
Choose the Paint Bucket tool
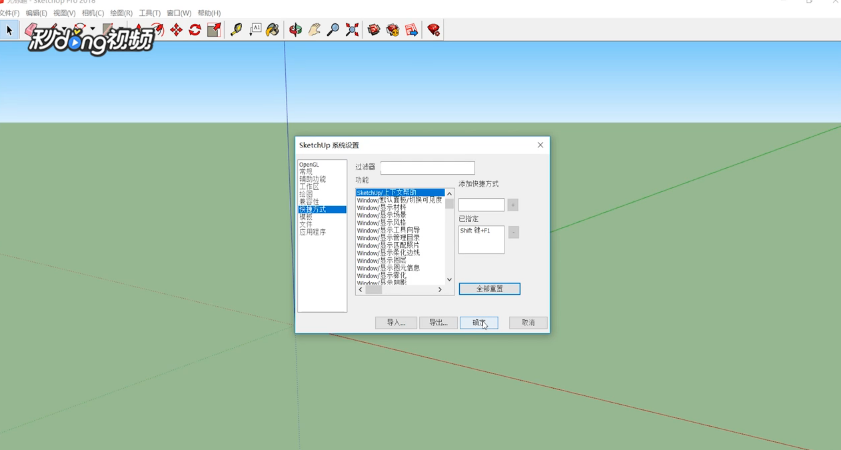273,30
